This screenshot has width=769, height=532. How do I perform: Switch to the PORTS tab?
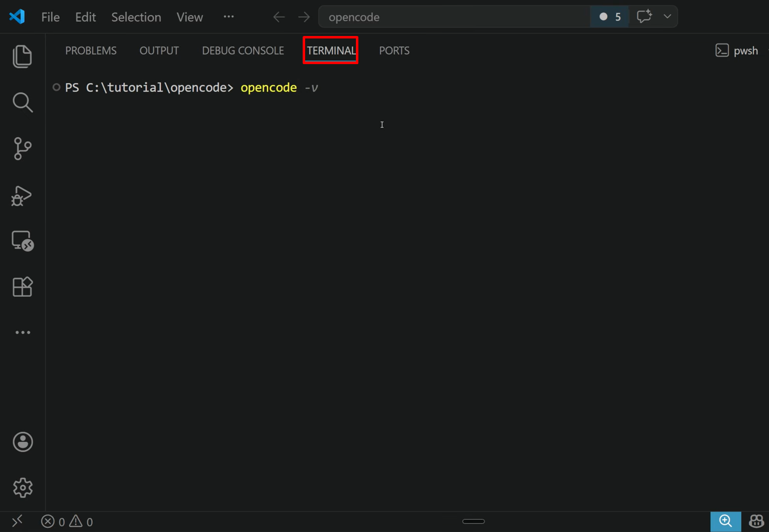click(x=394, y=50)
